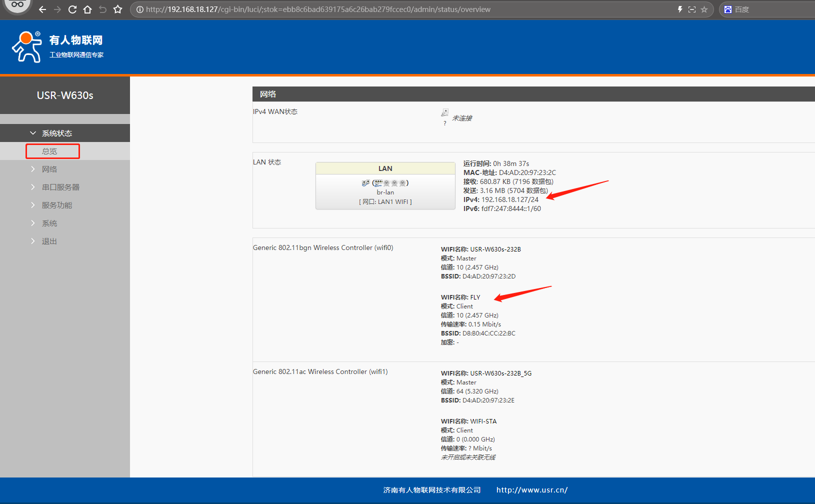Click the browser back arrow
Screen dimensions: 815x504
click(x=42, y=9)
